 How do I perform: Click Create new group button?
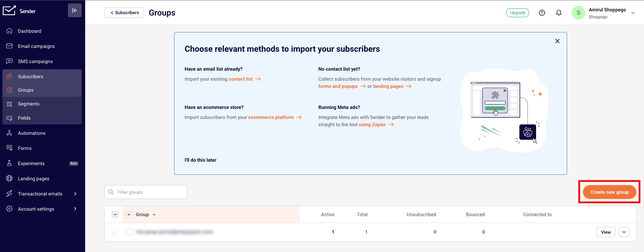(610, 192)
